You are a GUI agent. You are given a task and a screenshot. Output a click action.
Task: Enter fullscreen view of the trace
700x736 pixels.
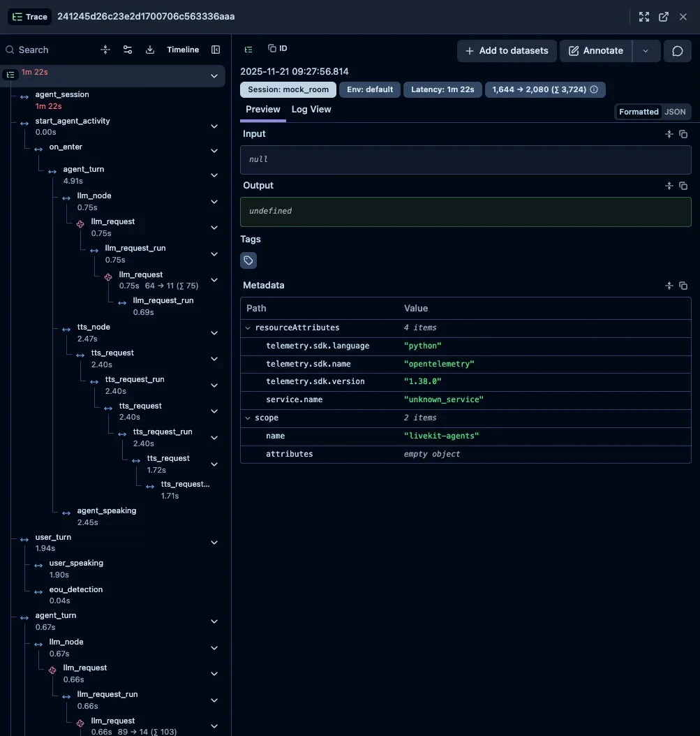click(x=644, y=17)
